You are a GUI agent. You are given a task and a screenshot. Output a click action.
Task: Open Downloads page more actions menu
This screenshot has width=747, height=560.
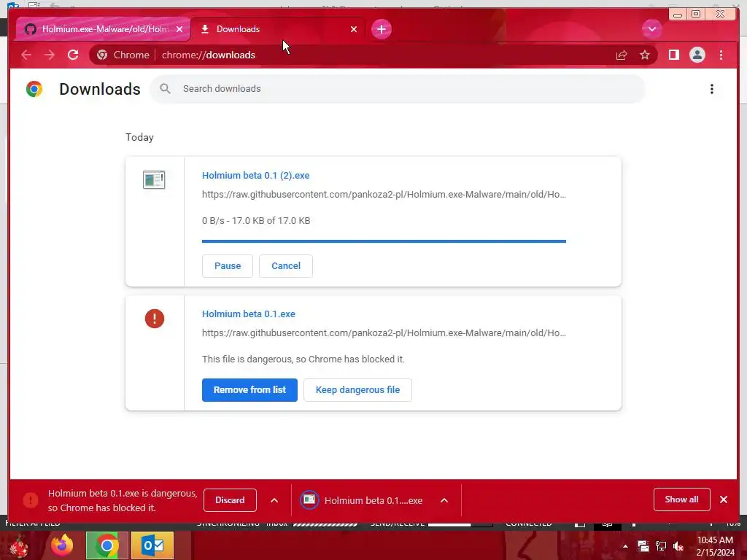tap(712, 89)
